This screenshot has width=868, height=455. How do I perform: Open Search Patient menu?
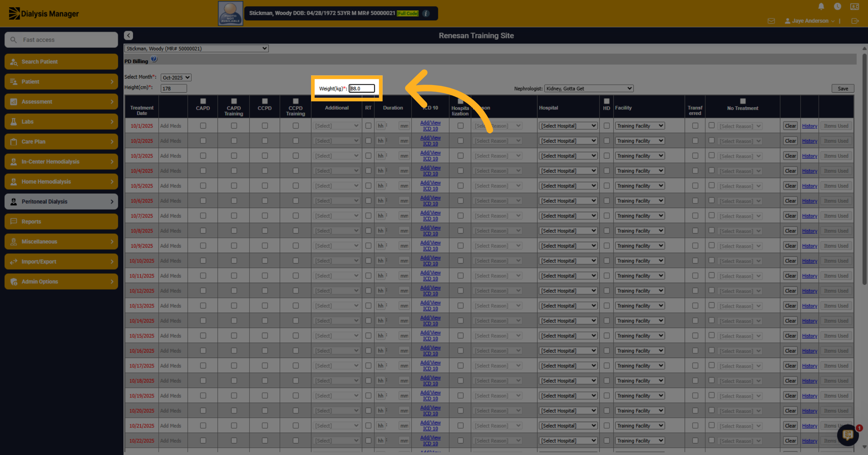[61, 62]
